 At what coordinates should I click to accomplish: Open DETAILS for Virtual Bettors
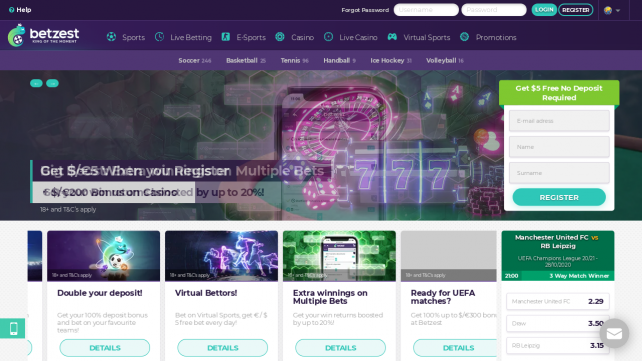click(223, 348)
